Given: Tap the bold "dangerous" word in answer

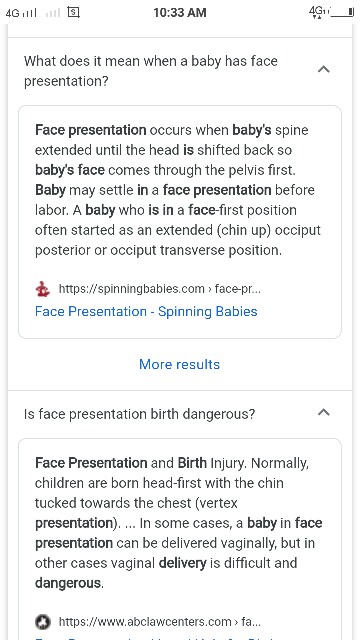Looking at the screenshot, I should coord(68,583).
